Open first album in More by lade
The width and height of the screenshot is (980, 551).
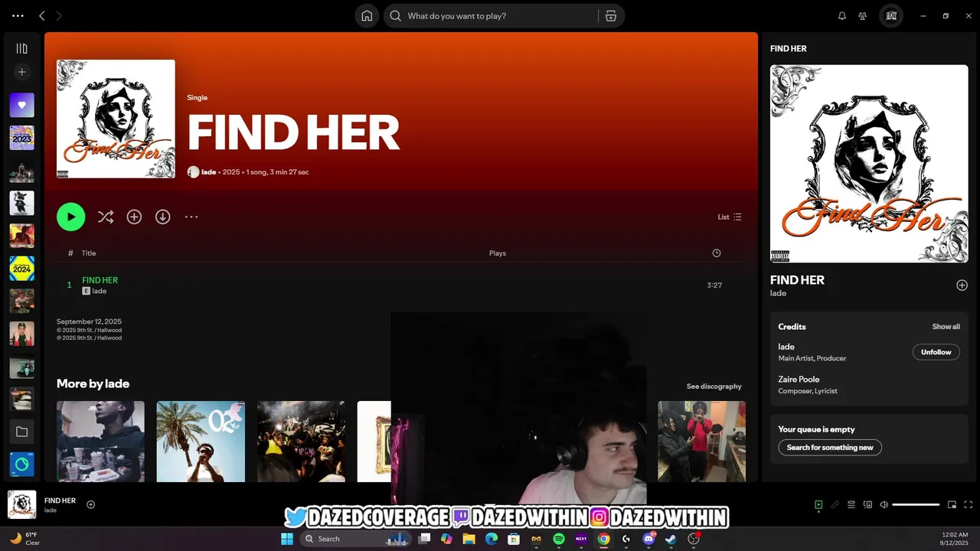100,442
